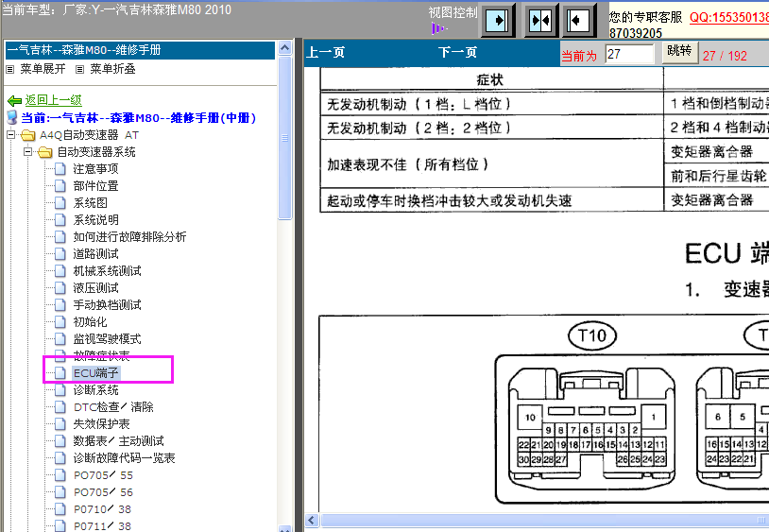Click the 自动变速器系统 folder icon
The height and width of the screenshot is (532, 769).
[45, 152]
